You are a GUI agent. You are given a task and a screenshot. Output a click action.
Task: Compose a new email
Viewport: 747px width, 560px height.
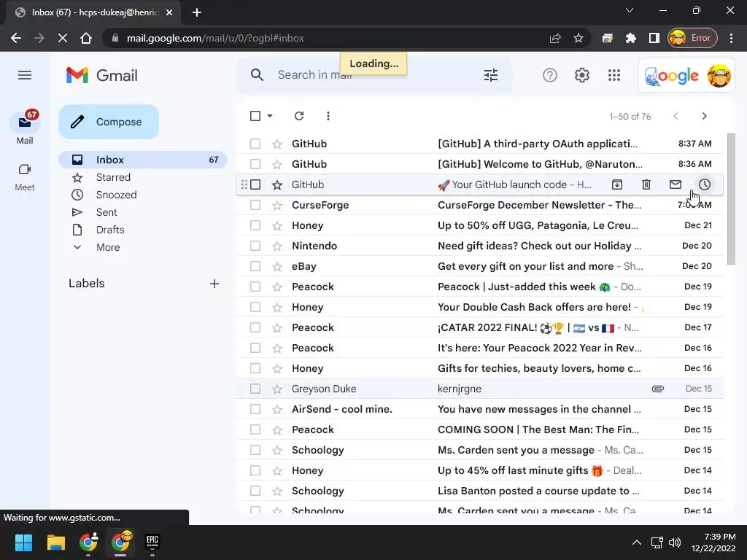(109, 122)
